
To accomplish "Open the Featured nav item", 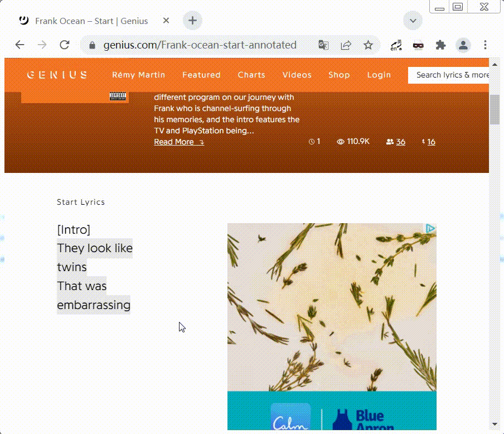I will (201, 75).
